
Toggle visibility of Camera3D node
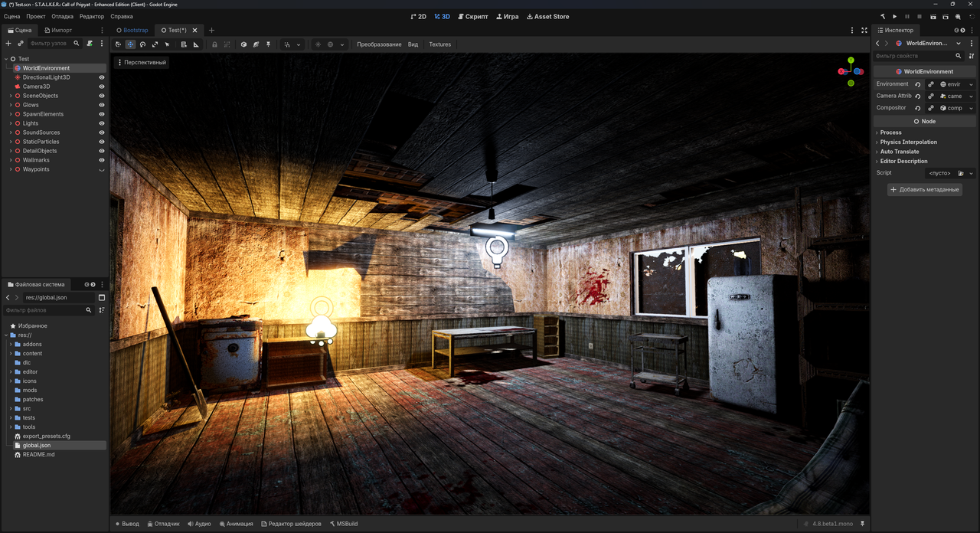[102, 87]
